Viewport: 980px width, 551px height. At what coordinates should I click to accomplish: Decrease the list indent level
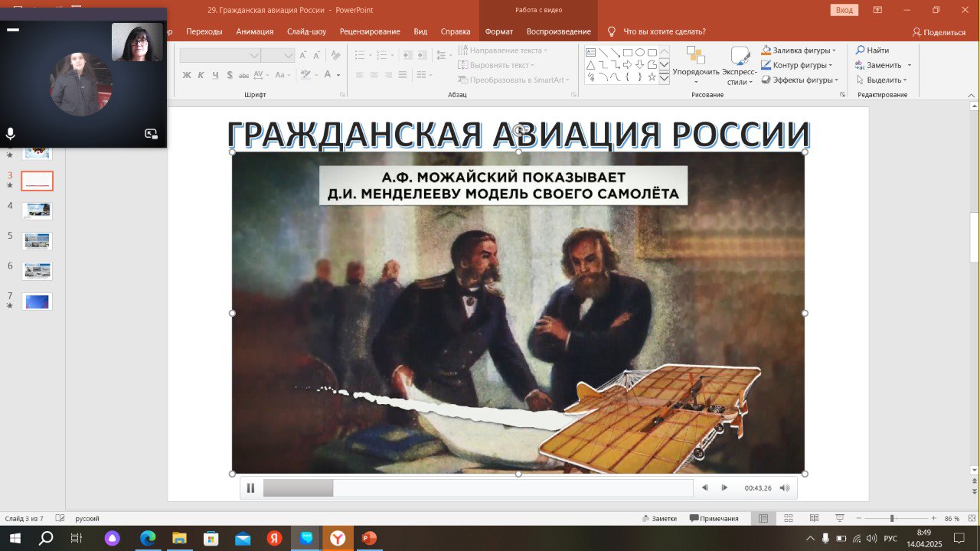tap(407, 55)
